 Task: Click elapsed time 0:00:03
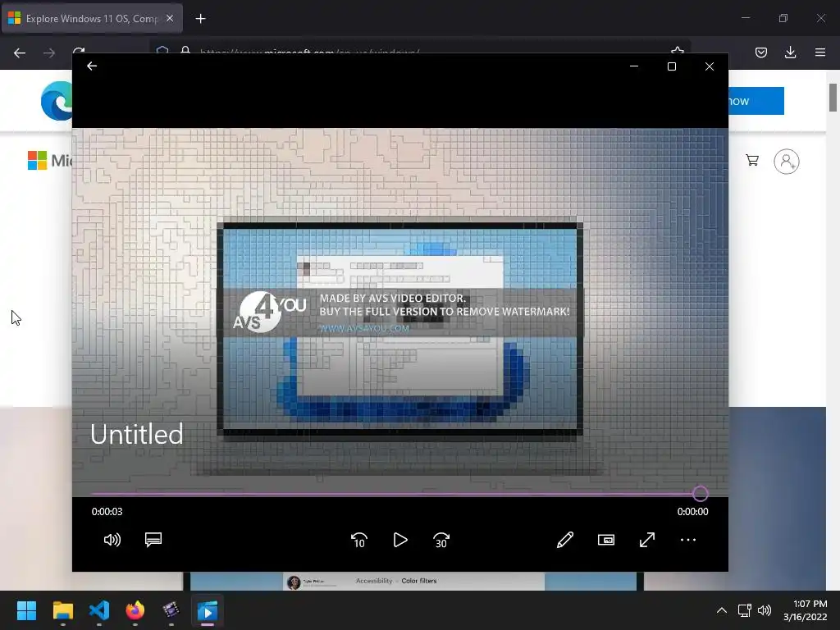[107, 512]
